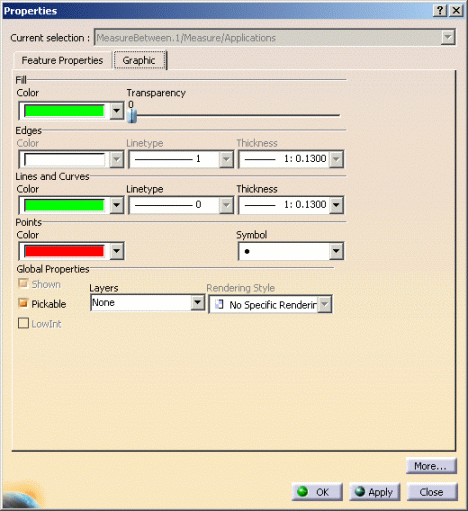This screenshot has width=468, height=511.
Task: Click the help question mark icon
Action: 440,11
